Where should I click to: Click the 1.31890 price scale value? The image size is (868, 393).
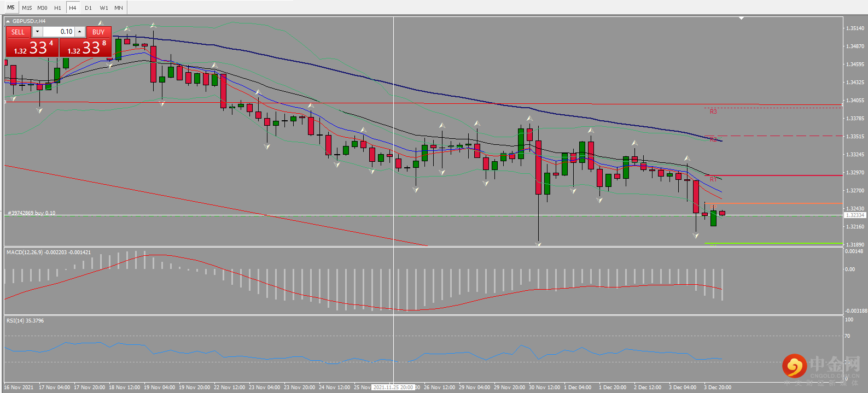855,244
